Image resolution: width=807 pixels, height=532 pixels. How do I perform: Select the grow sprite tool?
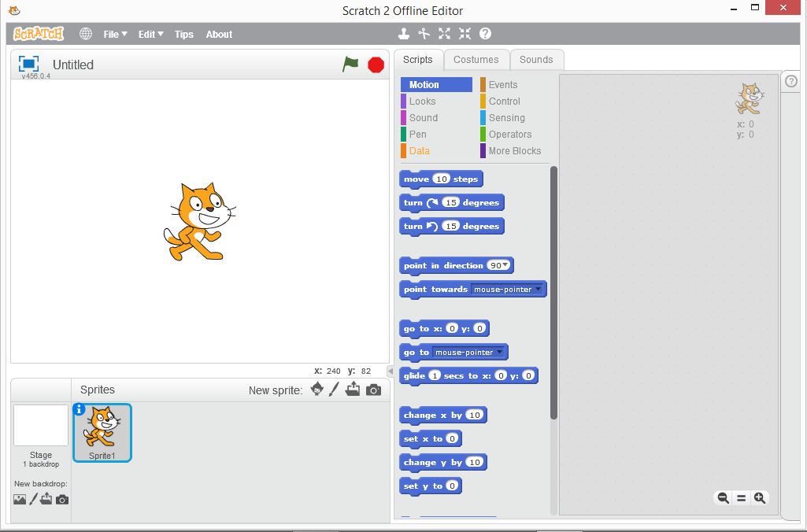click(x=443, y=34)
